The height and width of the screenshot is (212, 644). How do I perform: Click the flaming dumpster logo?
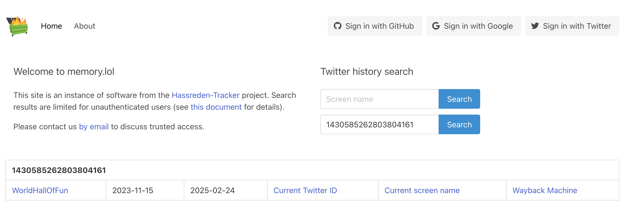tap(17, 26)
